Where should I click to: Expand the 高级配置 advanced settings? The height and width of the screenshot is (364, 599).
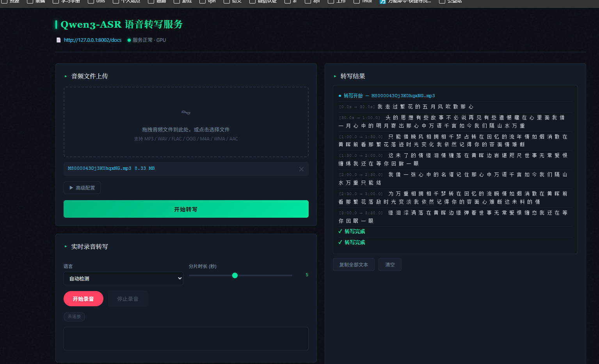(x=82, y=188)
